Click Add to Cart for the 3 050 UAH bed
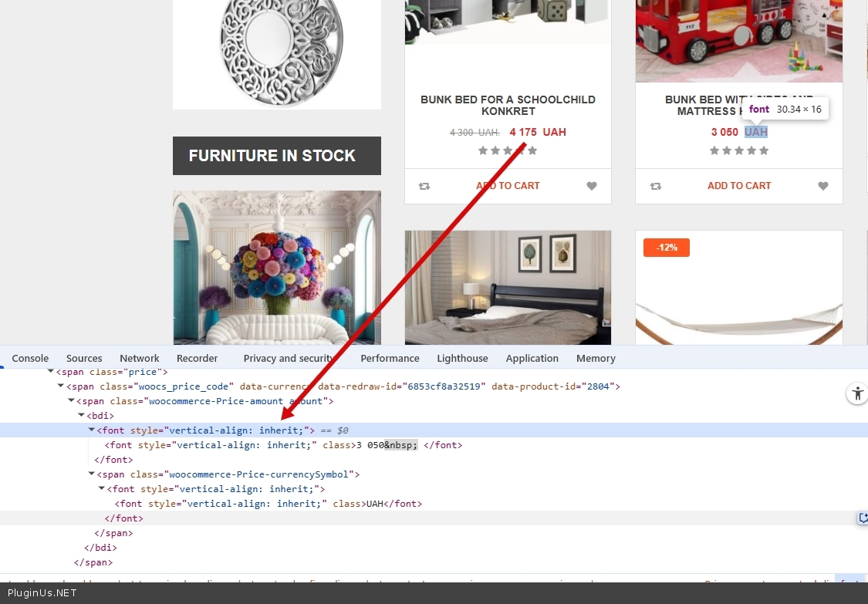 pyautogui.click(x=738, y=186)
